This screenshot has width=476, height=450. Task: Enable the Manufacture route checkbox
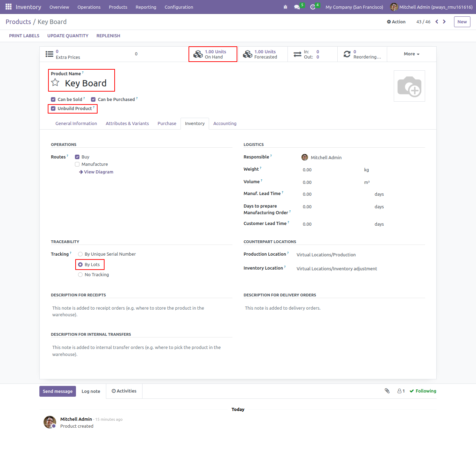coord(77,164)
